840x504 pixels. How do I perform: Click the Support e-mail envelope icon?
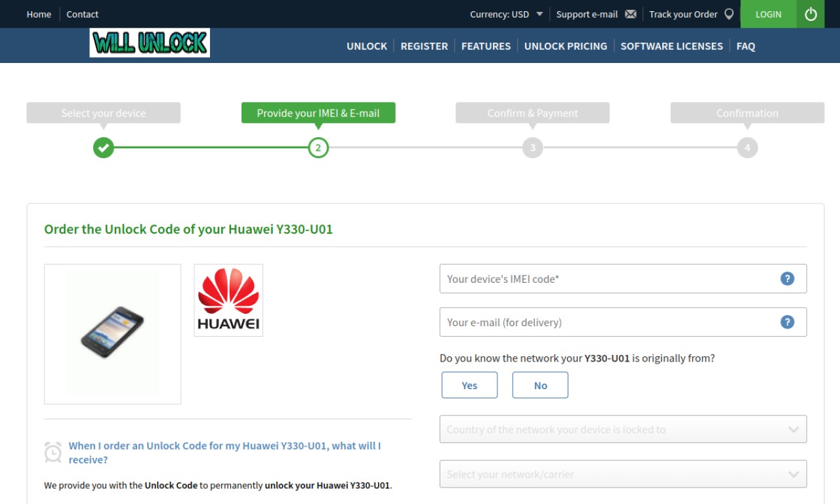point(631,14)
